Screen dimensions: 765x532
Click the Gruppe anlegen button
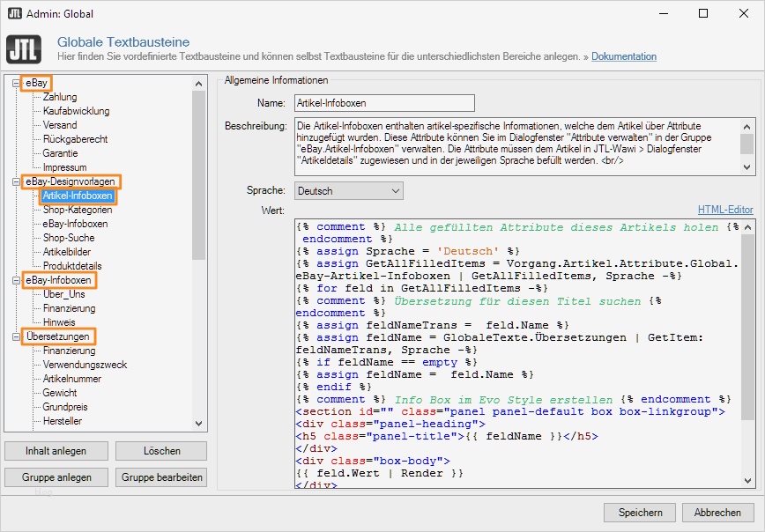pos(56,477)
